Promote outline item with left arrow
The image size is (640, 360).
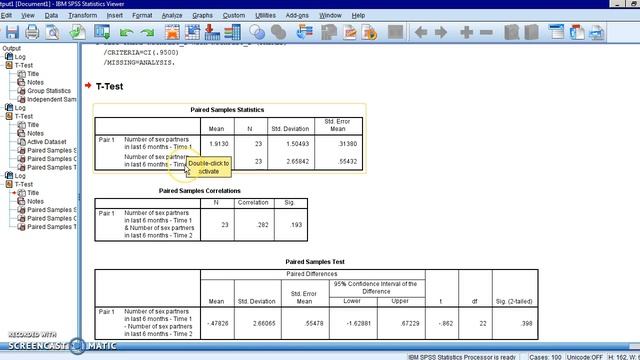point(421,32)
